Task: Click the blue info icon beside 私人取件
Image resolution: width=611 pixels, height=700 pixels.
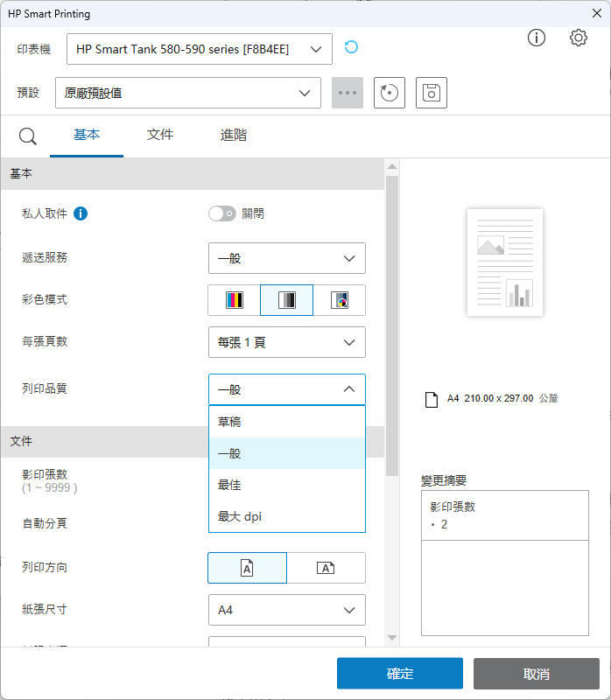Action: (81, 213)
